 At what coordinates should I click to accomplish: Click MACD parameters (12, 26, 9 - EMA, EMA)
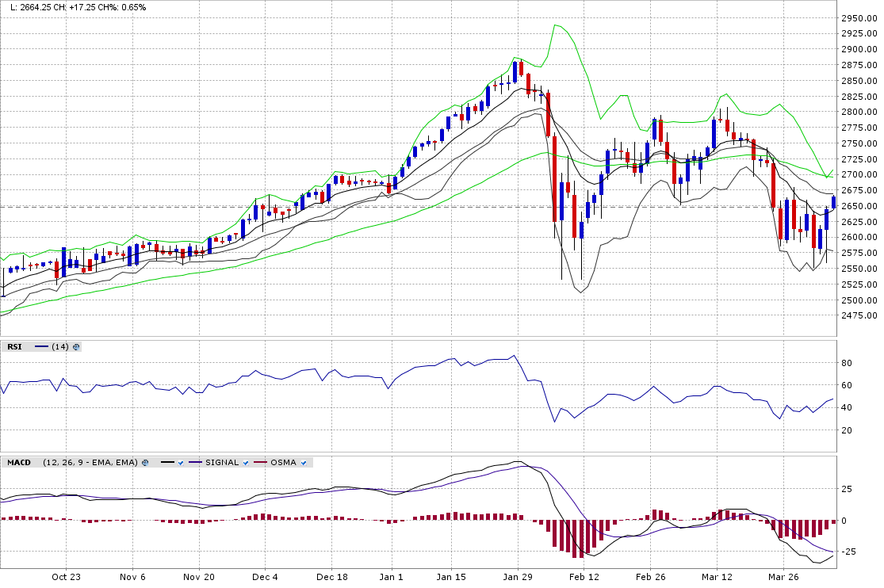click(x=90, y=462)
